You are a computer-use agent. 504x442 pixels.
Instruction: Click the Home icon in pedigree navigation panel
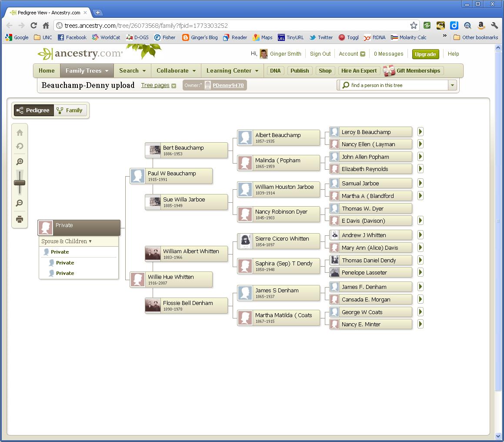(19, 133)
